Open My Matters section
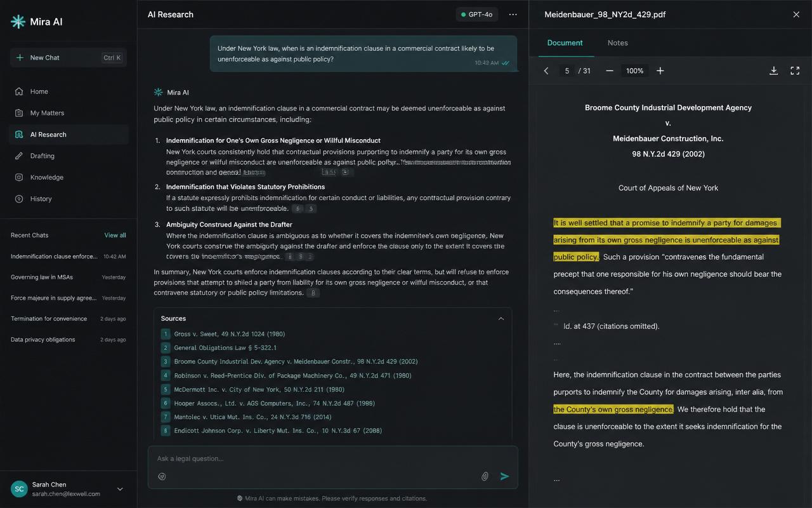 click(x=69, y=113)
